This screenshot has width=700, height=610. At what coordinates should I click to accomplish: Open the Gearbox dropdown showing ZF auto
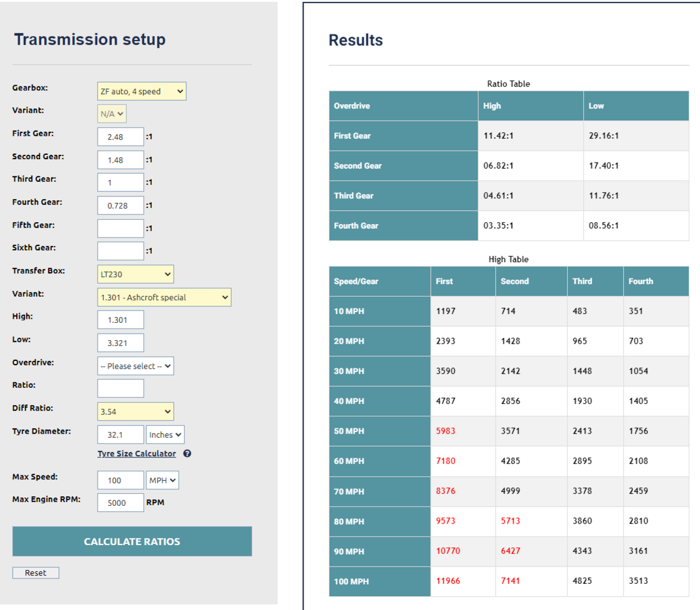[x=142, y=91]
